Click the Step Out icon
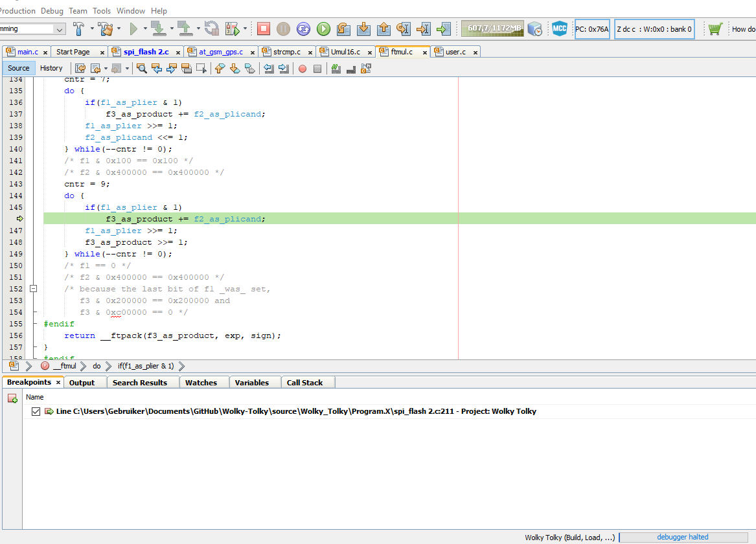The height and width of the screenshot is (544, 756). [384, 29]
